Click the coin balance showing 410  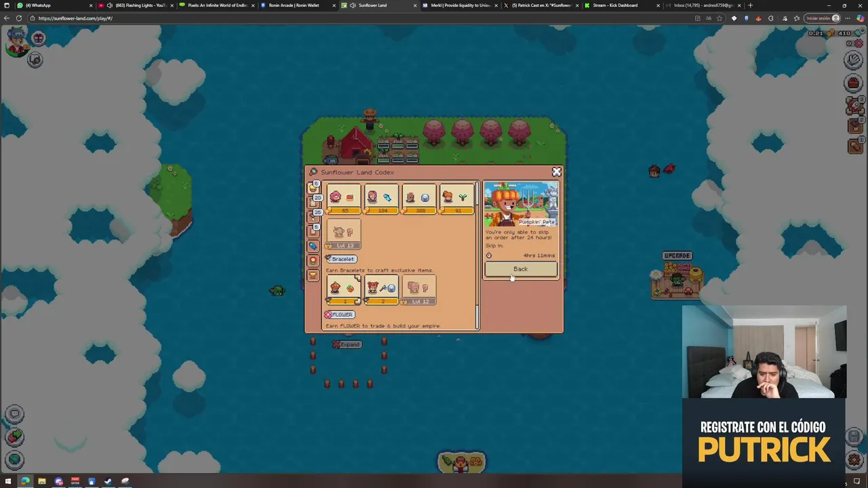point(844,33)
